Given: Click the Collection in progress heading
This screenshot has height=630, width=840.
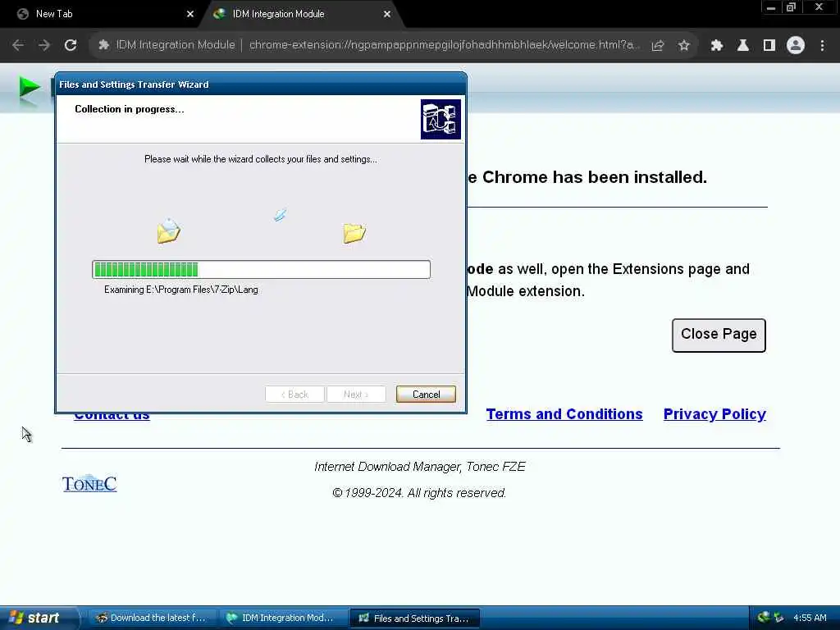Looking at the screenshot, I should tap(129, 109).
